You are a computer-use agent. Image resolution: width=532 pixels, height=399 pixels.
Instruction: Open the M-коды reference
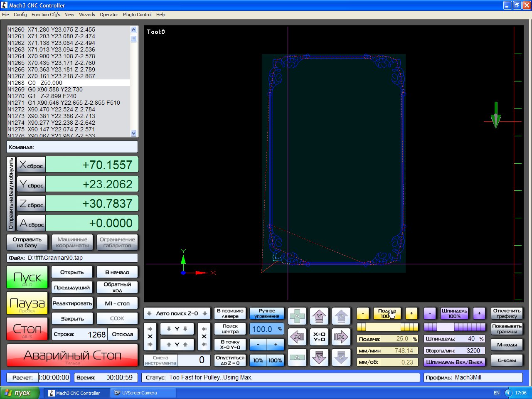point(507,344)
